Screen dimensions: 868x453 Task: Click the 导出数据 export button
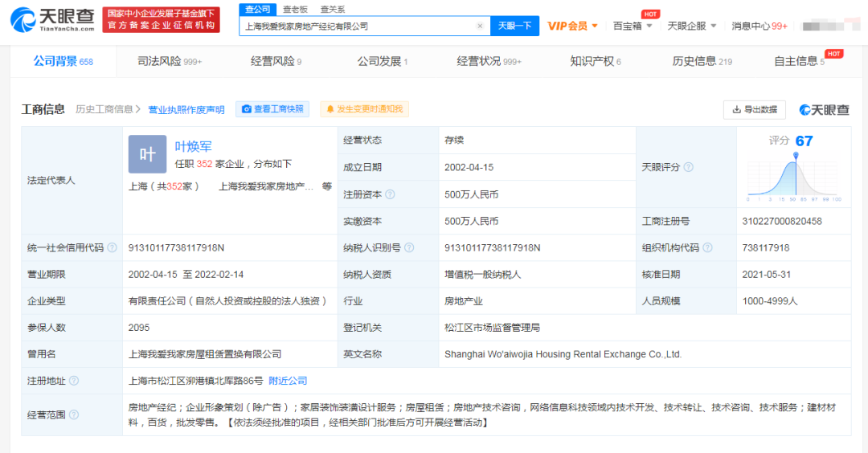click(755, 109)
